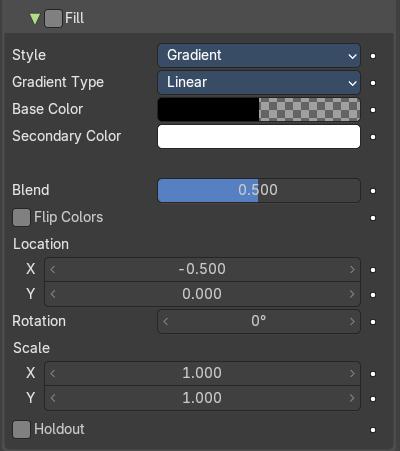Click the animate dot beside Blend
Screen dimensions: 400x451
coord(373,191)
